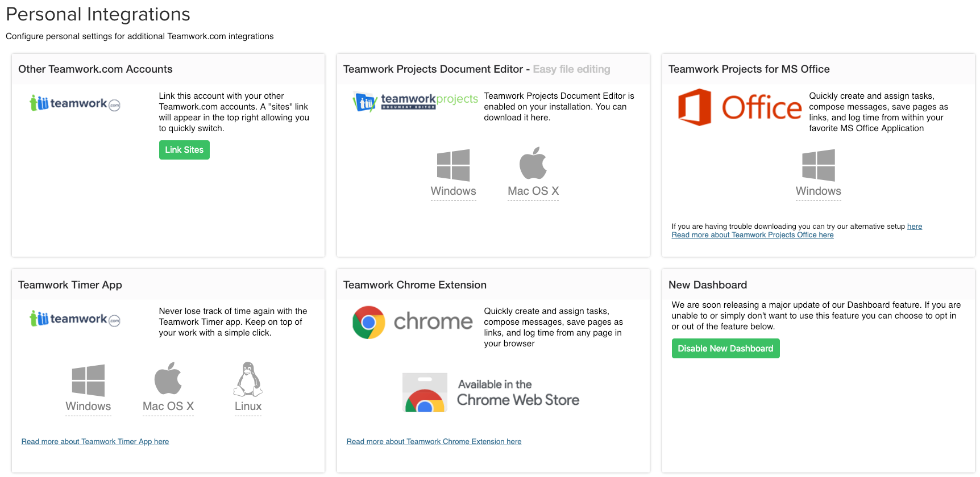Click the 'Windows' label under Document Editor

click(x=453, y=191)
